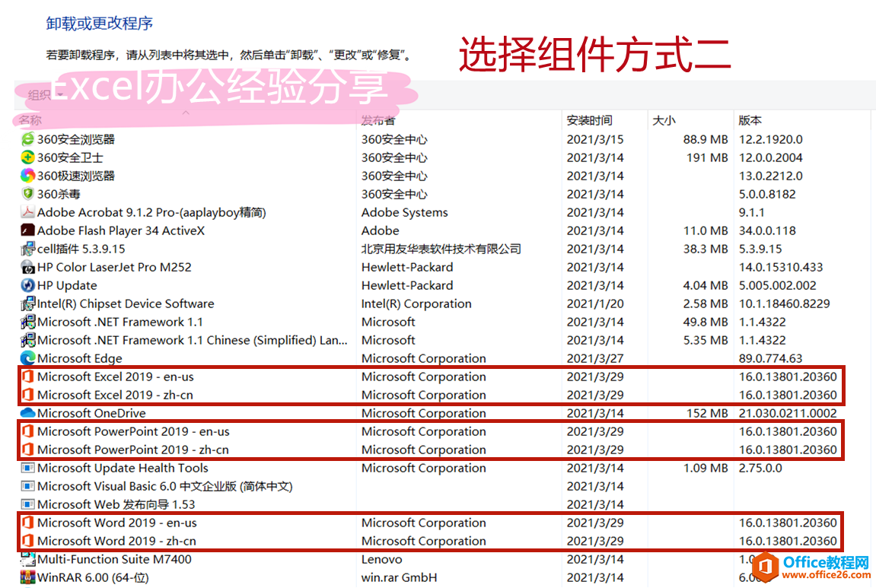Click publisher 北京用友华表软件技术有限公司
Image resolution: width=876 pixels, height=588 pixels.
tap(441, 249)
